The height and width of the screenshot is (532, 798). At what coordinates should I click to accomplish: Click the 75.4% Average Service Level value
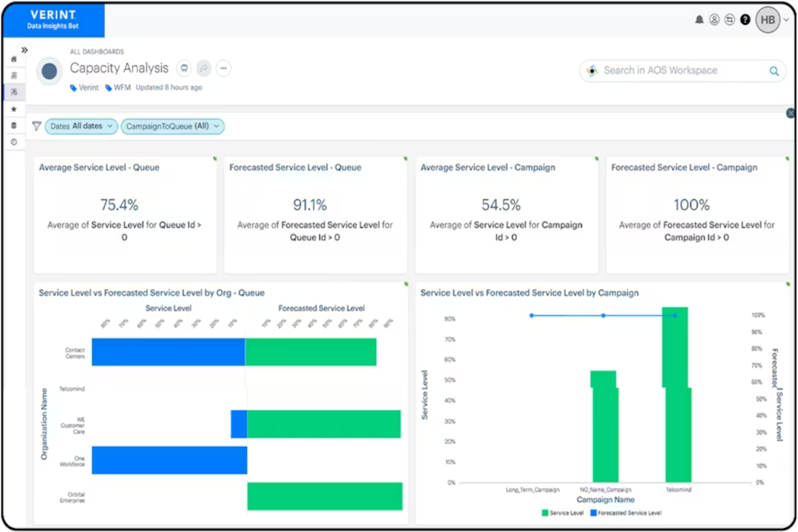pos(119,205)
